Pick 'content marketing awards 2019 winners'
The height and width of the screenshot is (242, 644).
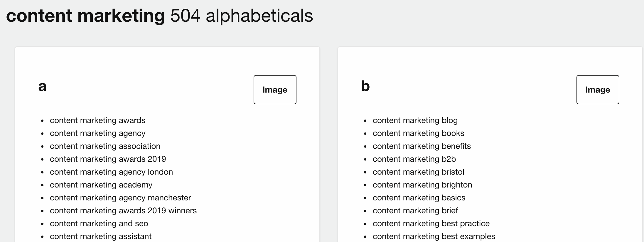pos(123,211)
